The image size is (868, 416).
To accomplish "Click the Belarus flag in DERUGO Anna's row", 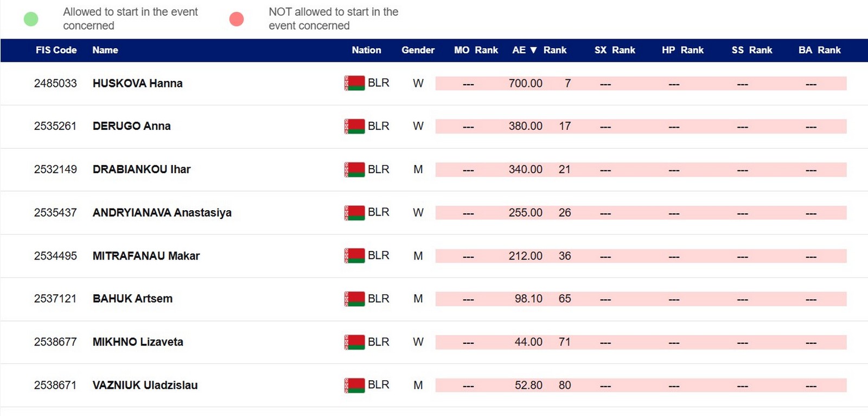I will point(354,126).
